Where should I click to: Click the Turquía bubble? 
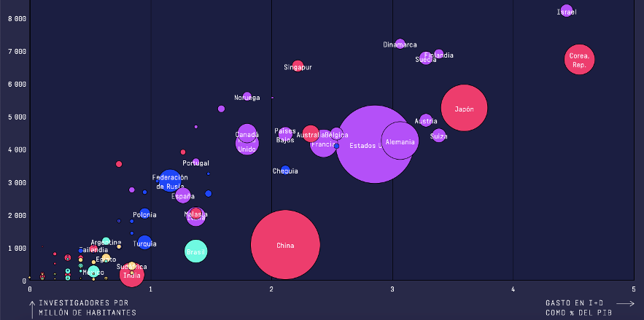tap(145, 242)
